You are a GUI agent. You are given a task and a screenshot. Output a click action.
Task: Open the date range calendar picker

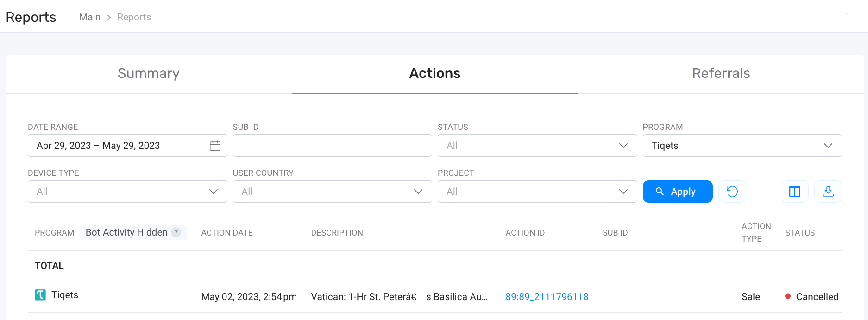tap(215, 146)
